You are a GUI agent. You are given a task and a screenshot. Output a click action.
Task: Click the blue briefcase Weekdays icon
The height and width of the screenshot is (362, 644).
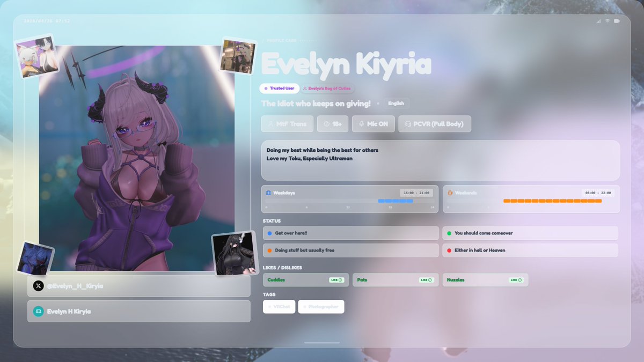[x=269, y=193]
